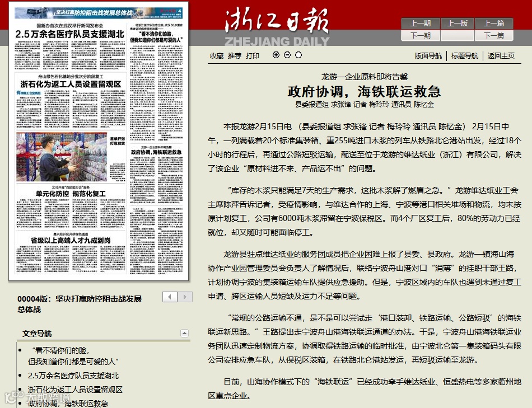The width and height of the screenshot is (532, 408).
Task: Click subtitle 龙游一企业原料即将告罄
Action: click(365, 77)
